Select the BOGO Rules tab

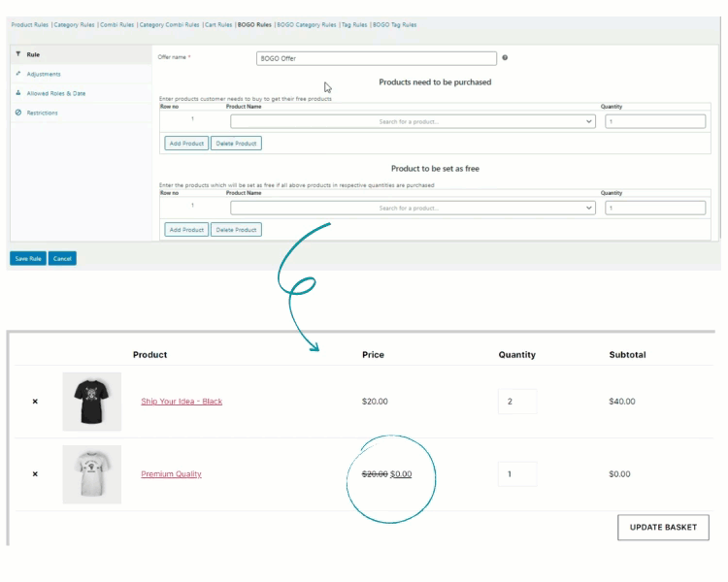[x=254, y=24]
